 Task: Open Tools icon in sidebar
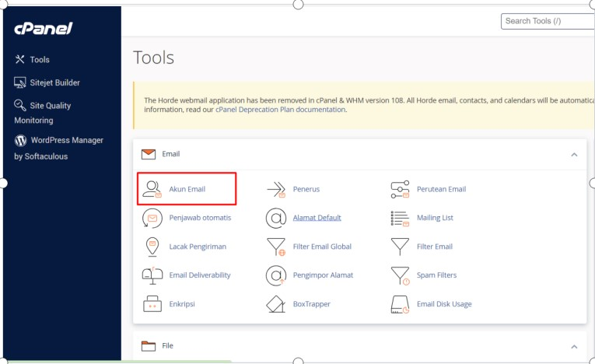coord(19,59)
